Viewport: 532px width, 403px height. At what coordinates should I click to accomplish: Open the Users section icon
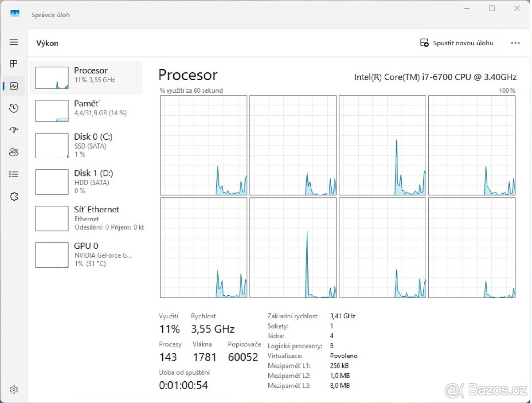[14, 152]
